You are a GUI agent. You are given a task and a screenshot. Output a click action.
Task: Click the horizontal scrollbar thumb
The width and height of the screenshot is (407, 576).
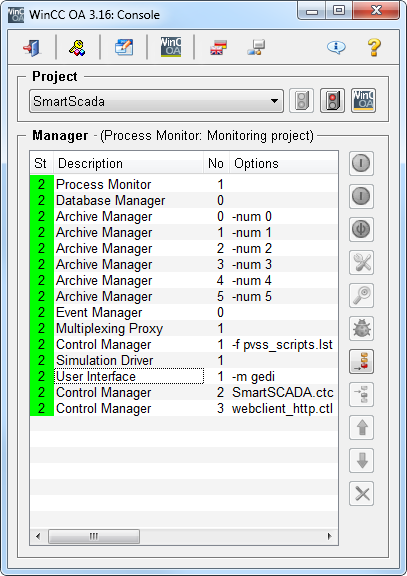[x=94, y=536]
